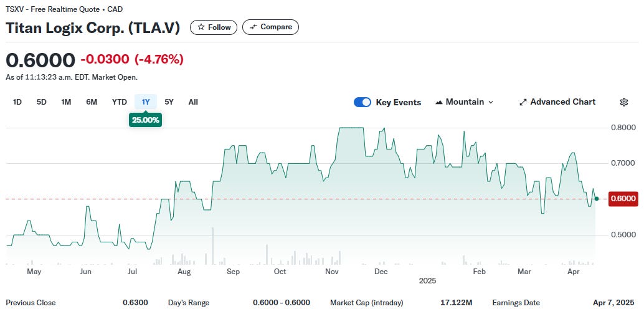This screenshot has height=309, width=644.
Task: Click the Market Cap value 17.122M
Action: tap(457, 303)
